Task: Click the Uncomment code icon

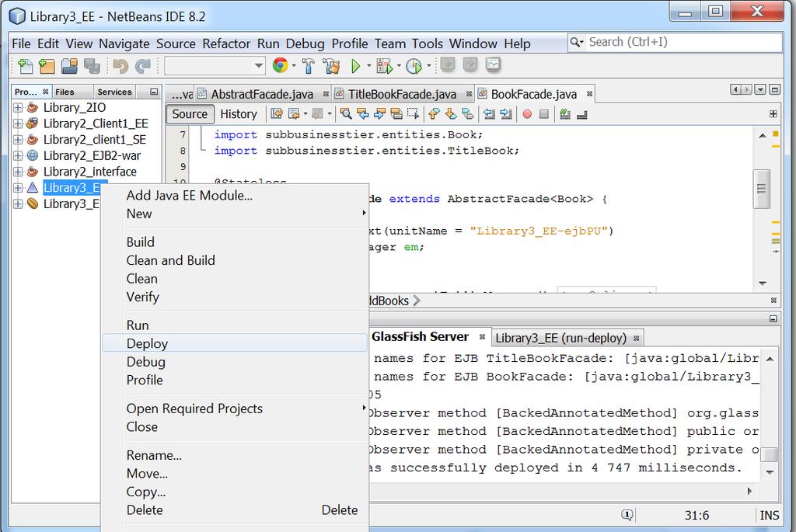Action: (581, 115)
